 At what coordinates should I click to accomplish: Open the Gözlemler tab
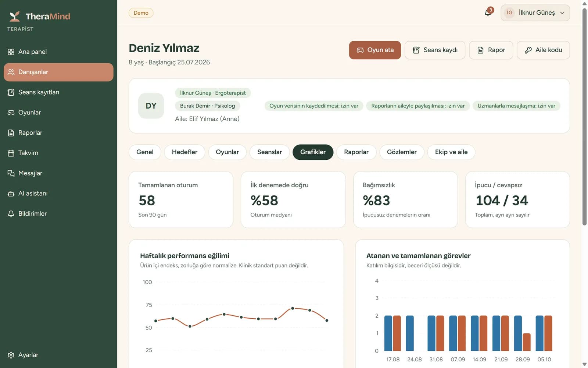[x=402, y=152]
